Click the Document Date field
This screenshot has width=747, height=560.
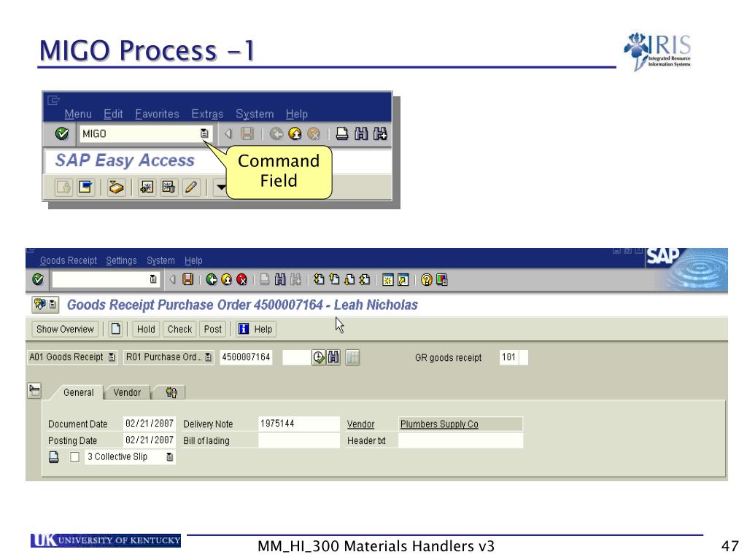[149, 424]
